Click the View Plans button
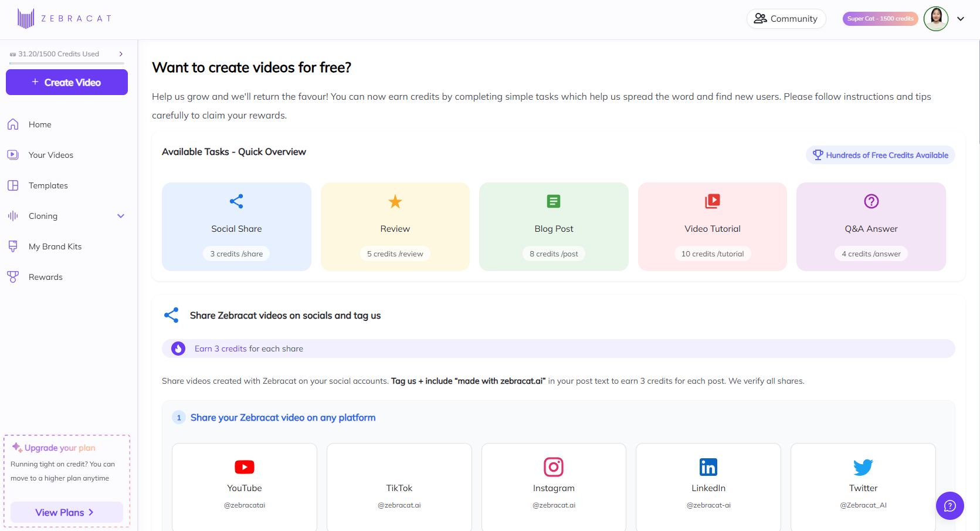This screenshot has width=980, height=531. 67,512
